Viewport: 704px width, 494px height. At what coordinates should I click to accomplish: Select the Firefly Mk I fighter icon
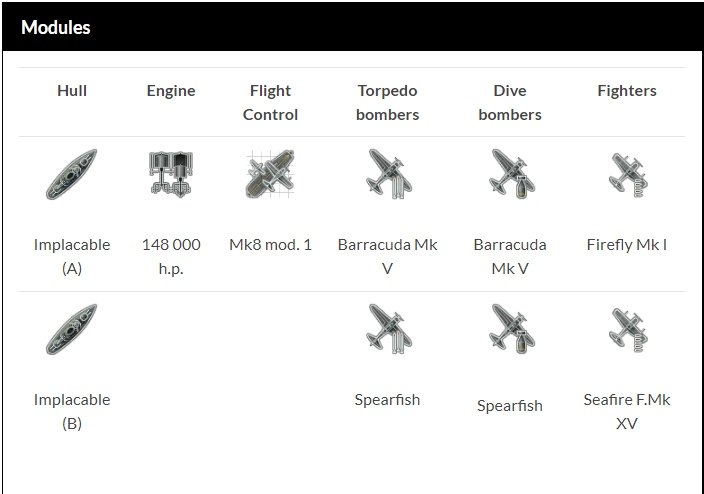click(628, 175)
